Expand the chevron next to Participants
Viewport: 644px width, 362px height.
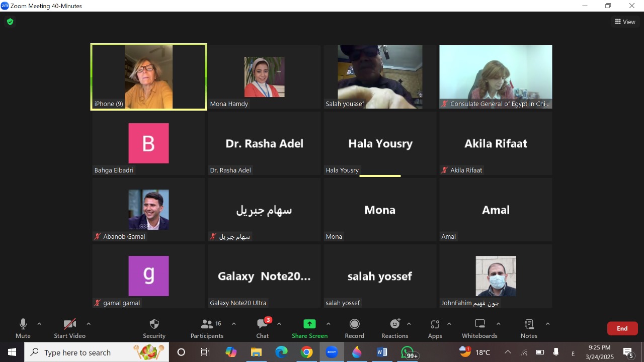coord(233,324)
